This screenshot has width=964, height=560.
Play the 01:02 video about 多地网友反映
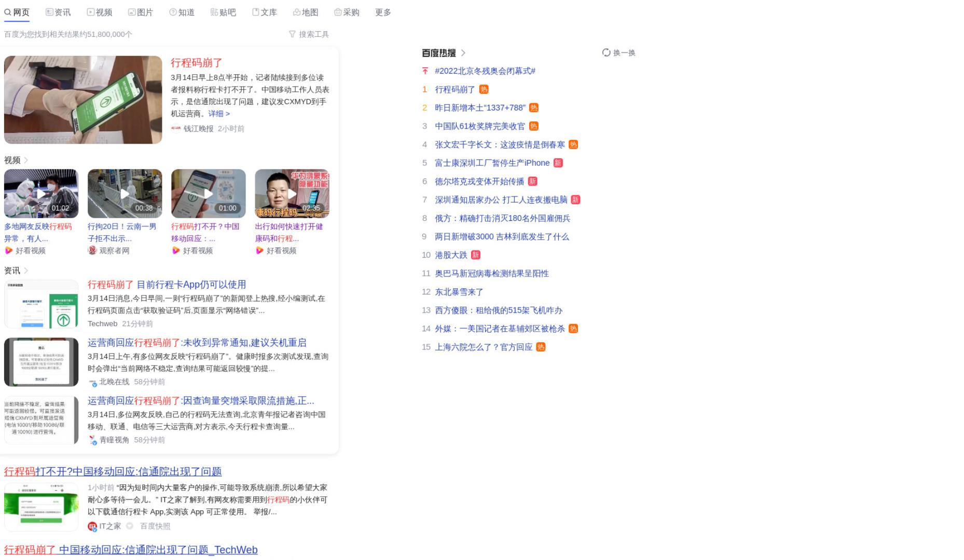41,193
